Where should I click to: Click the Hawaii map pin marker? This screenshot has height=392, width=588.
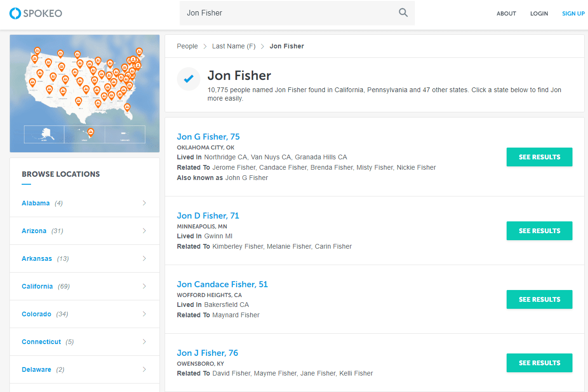91,132
